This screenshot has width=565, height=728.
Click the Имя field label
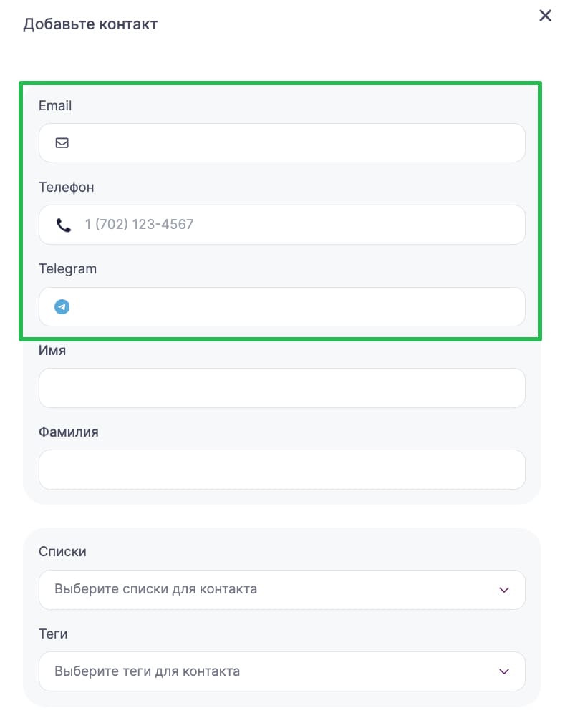pos(52,351)
